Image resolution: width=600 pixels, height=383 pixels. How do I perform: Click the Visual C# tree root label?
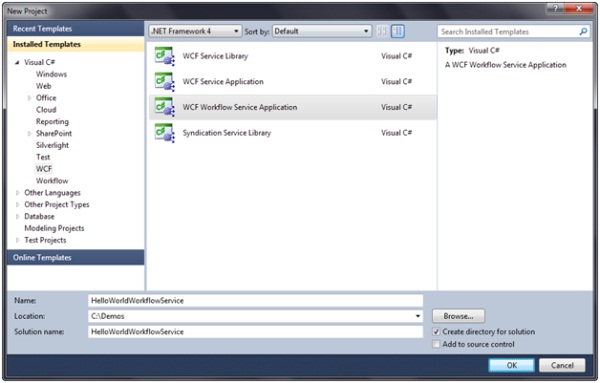tap(40, 62)
